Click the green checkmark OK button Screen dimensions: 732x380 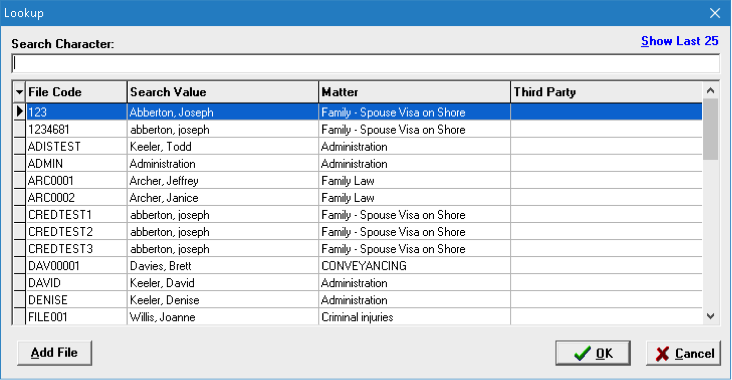[593, 353]
